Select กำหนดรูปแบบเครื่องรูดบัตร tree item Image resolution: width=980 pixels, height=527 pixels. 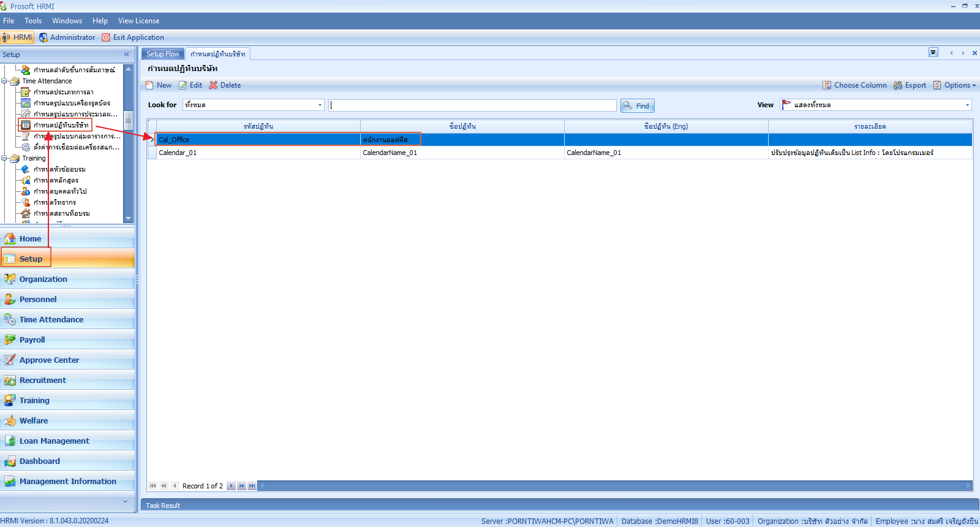point(72,103)
